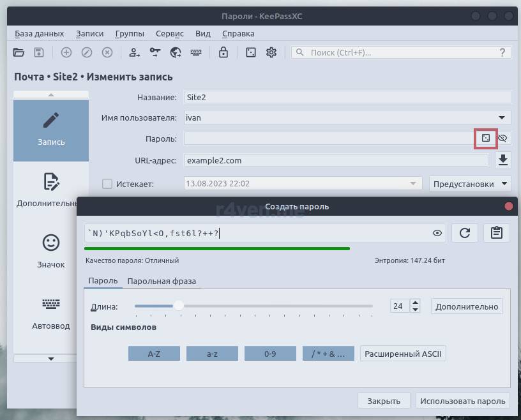Open password generator dice icon in toolbar
Image resolution: width=521 pixels, height=420 pixels.
(251, 52)
